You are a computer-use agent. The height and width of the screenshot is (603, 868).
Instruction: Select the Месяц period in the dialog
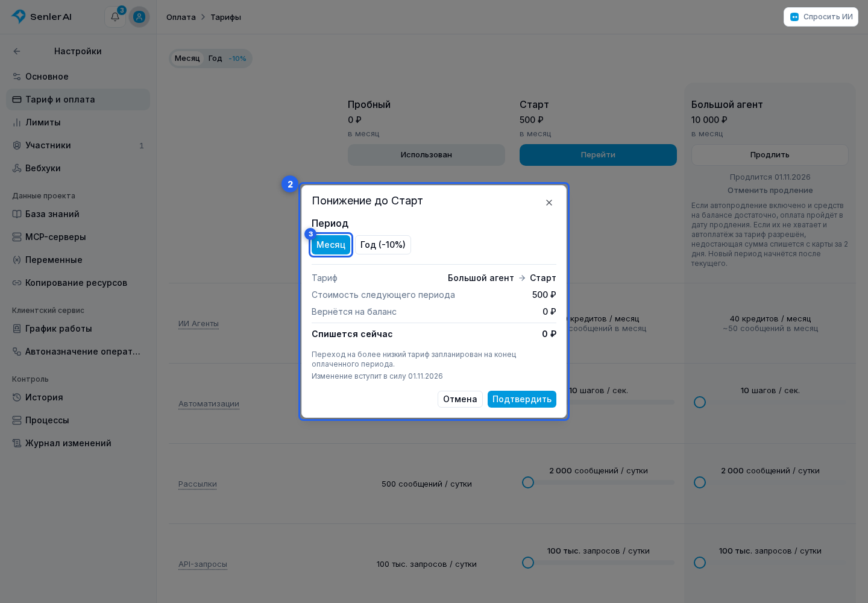(x=331, y=245)
